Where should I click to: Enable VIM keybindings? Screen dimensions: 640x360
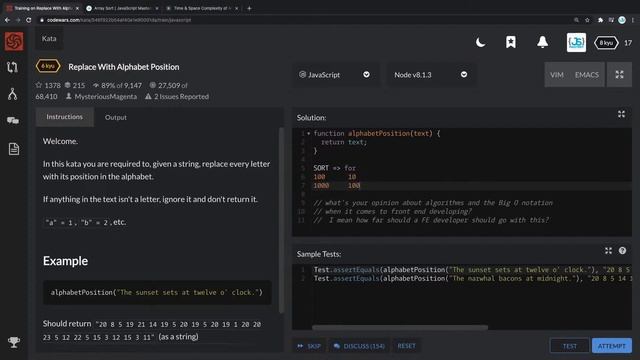(x=557, y=75)
